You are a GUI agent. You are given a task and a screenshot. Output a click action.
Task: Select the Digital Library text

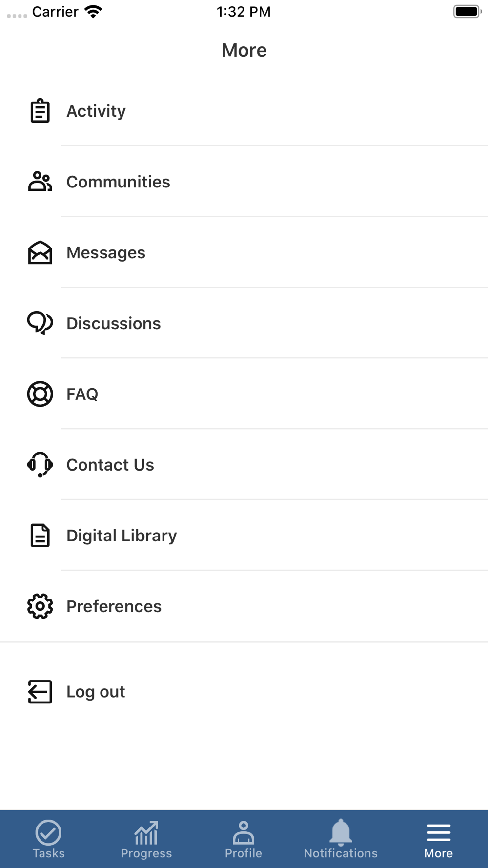point(122,536)
